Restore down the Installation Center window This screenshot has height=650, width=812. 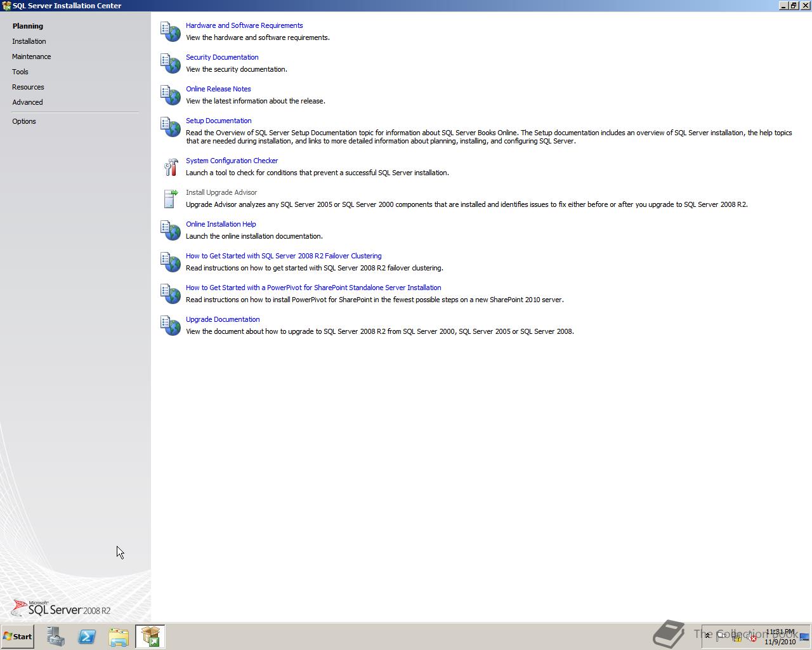coord(794,6)
